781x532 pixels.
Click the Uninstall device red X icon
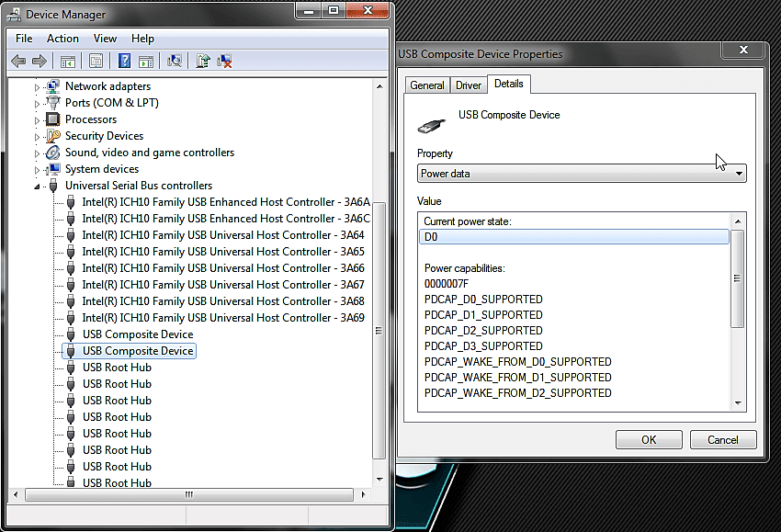click(x=224, y=62)
